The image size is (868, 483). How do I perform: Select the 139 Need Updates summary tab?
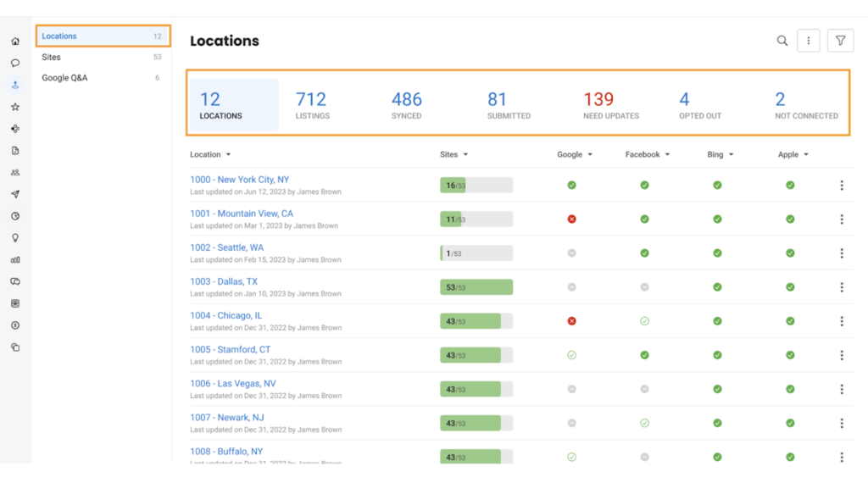pyautogui.click(x=611, y=104)
